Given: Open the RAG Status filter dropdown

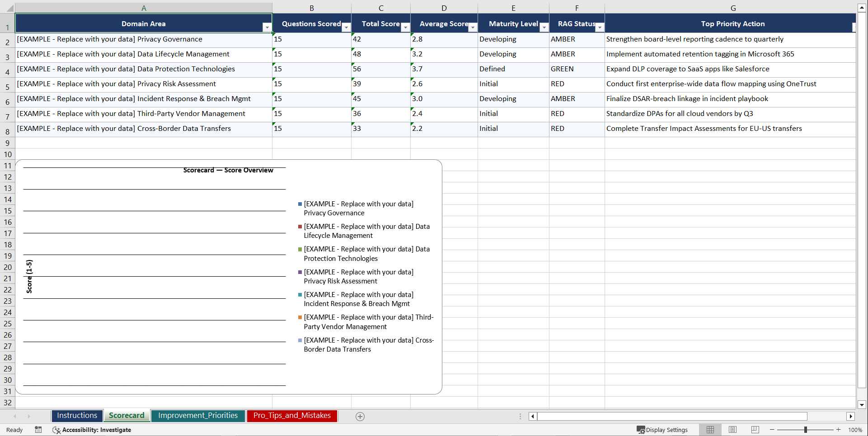Looking at the screenshot, I should (600, 28).
